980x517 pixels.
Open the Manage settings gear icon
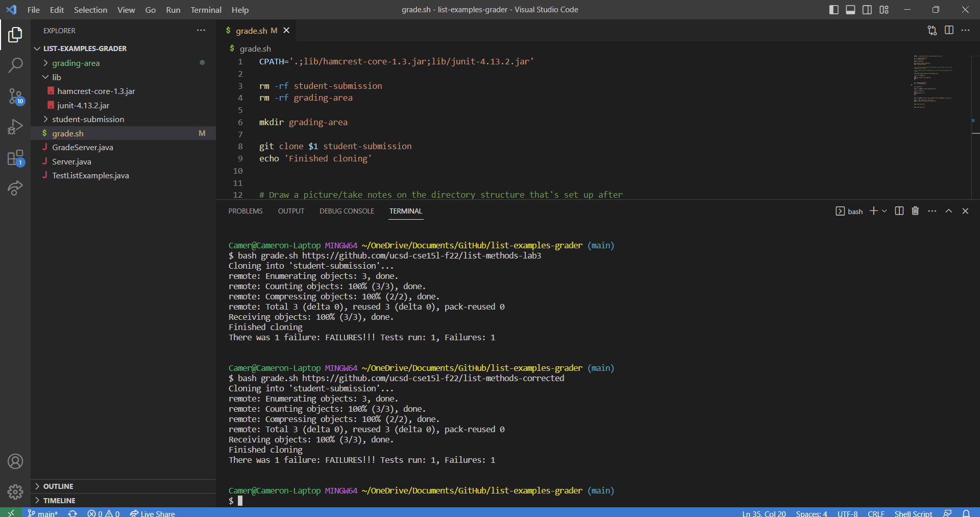click(x=15, y=492)
